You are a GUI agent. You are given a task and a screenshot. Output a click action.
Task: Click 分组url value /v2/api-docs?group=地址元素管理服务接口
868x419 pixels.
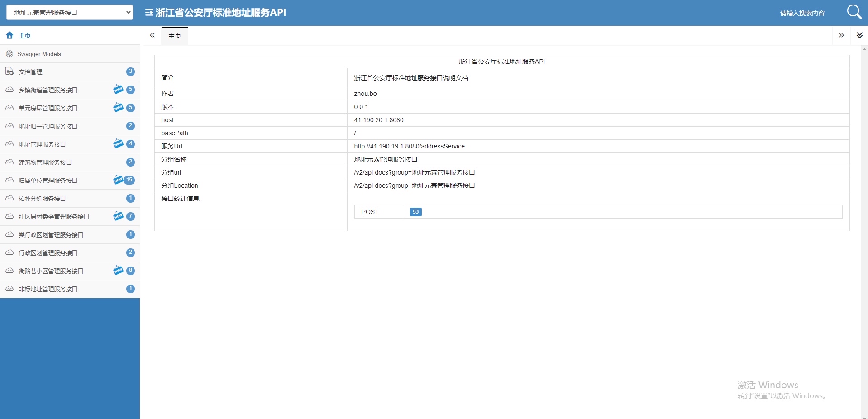415,172
